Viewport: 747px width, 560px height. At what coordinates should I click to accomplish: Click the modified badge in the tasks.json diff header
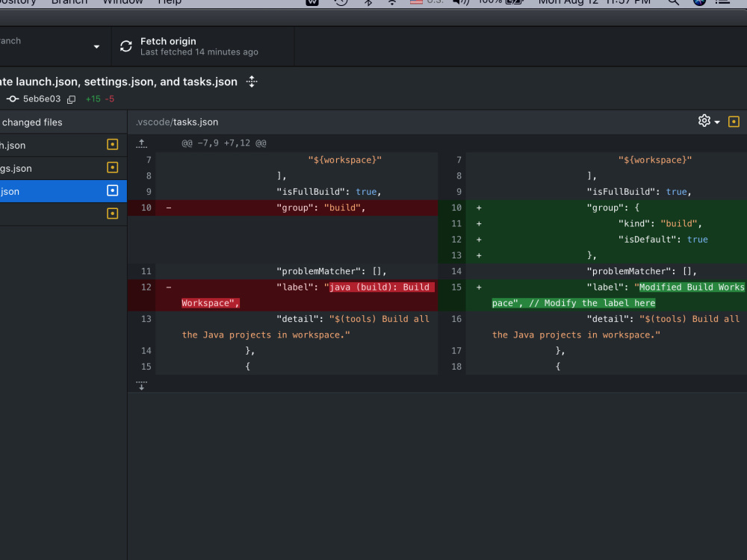point(734,122)
